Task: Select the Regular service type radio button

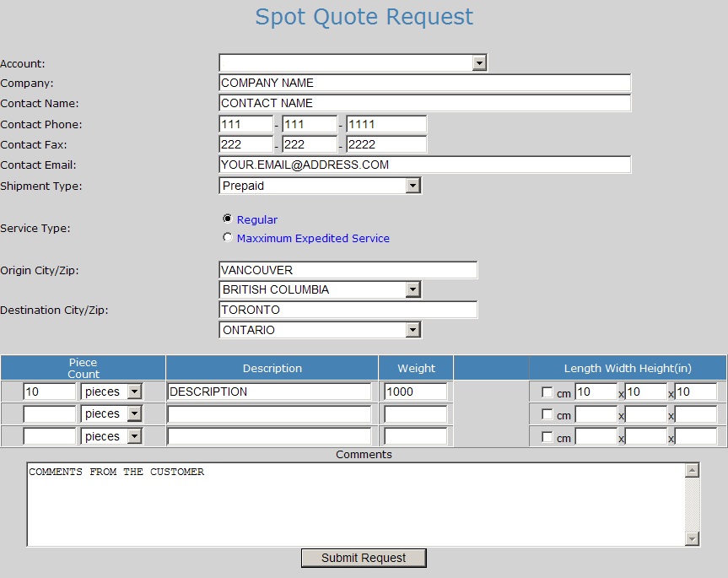Action: pos(227,219)
